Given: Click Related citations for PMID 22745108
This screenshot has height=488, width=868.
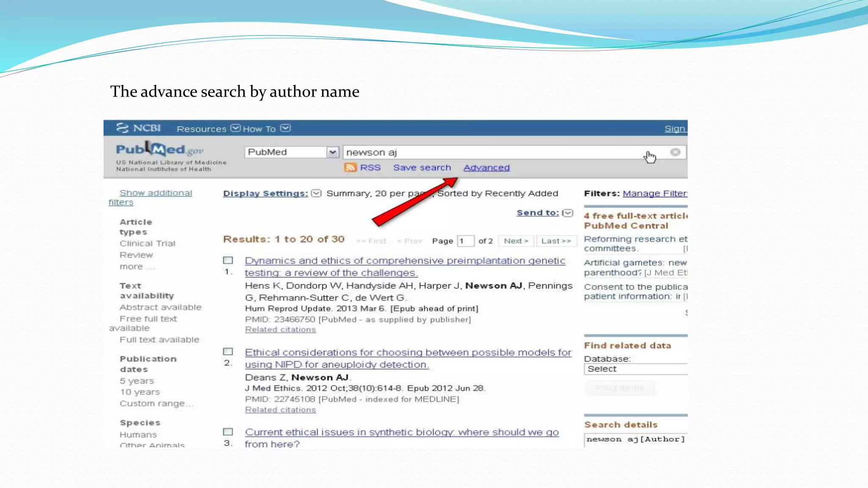Looking at the screenshot, I should [280, 410].
